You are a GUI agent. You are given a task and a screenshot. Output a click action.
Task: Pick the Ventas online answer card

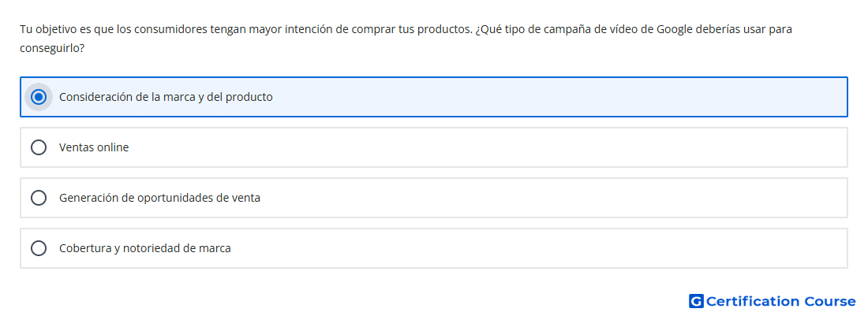[x=434, y=147]
